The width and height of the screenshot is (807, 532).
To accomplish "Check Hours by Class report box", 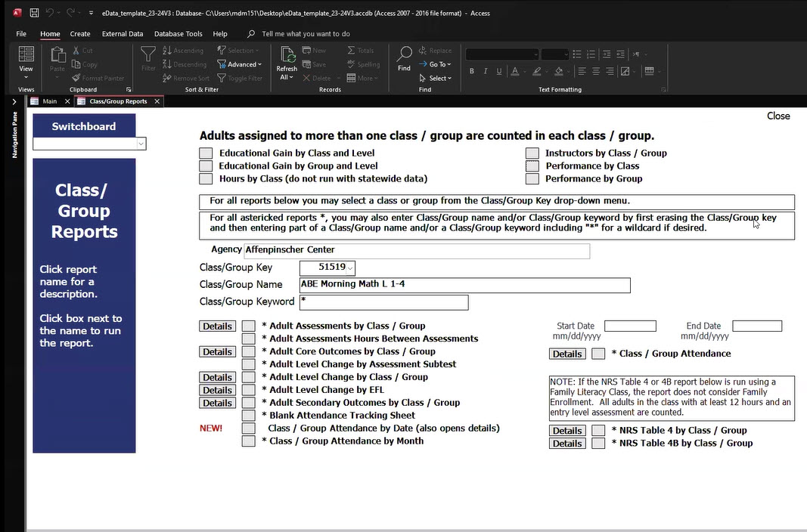I will pos(206,179).
